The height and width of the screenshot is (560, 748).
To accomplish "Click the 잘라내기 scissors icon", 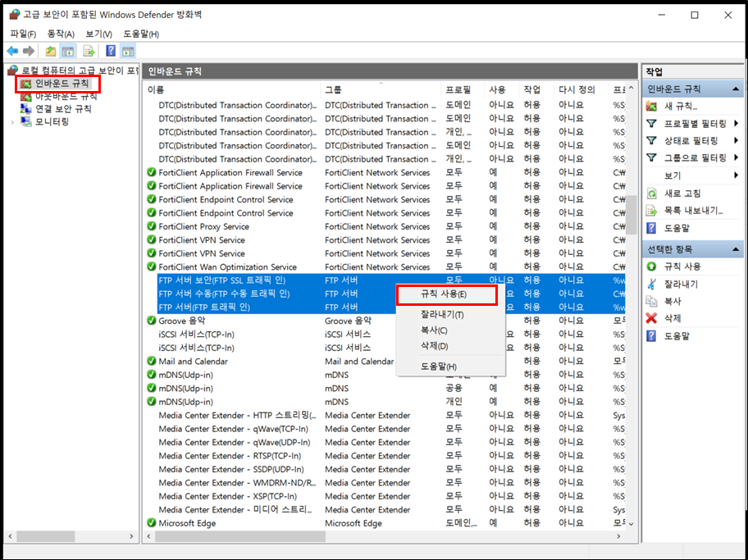I will (x=652, y=284).
